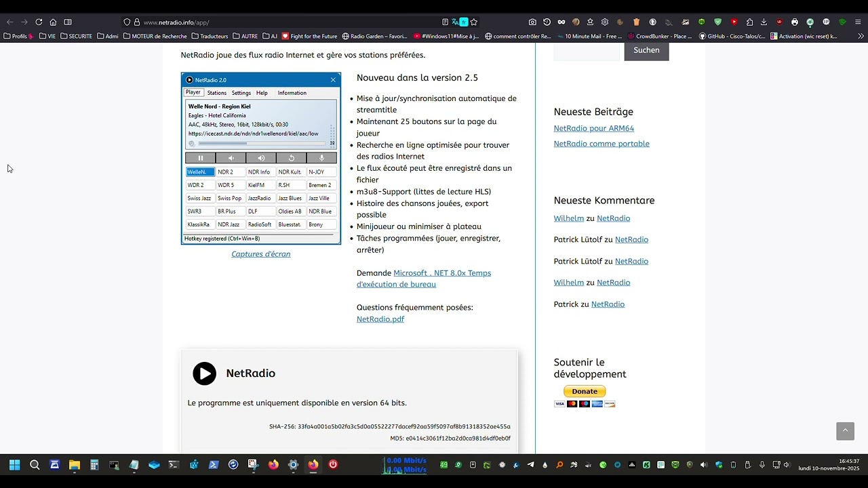This screenshot has width=868, height=488.
Task: Go to browser home page icon
Action: tap(53, 22)
